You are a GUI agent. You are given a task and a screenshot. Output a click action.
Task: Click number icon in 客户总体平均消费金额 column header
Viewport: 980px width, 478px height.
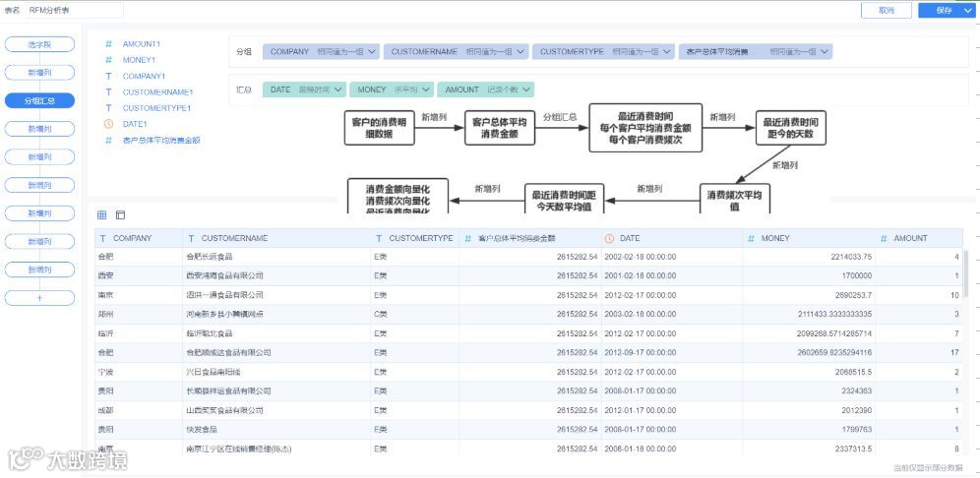468,238
